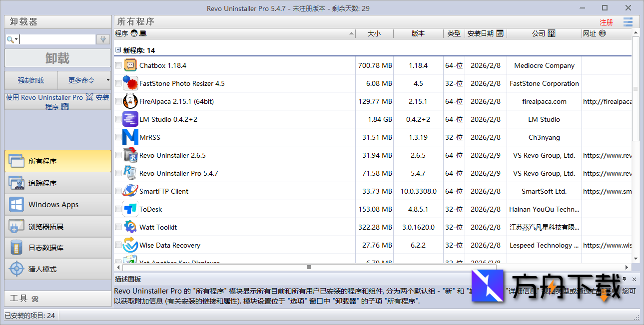The image size is (644, 325).
Task: Select the 猎人模式 crosshair icon in sidebar
Action: (x=16, y=269)
